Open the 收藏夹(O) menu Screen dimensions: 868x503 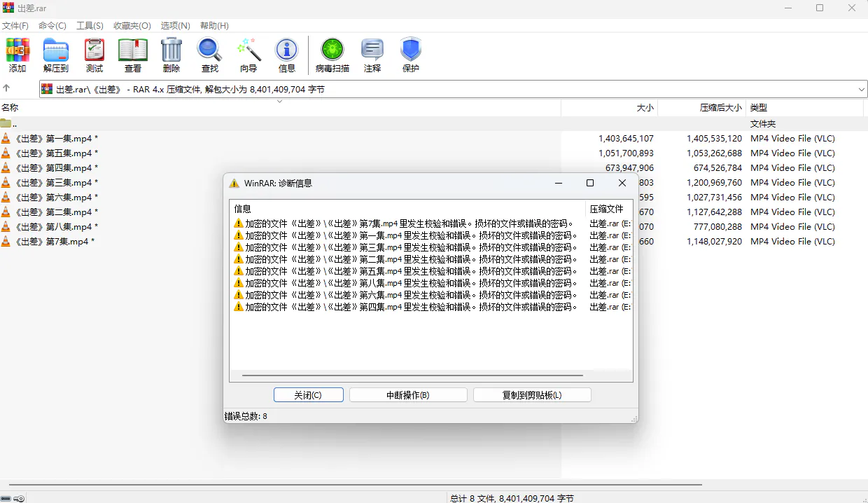pos(132,25)
